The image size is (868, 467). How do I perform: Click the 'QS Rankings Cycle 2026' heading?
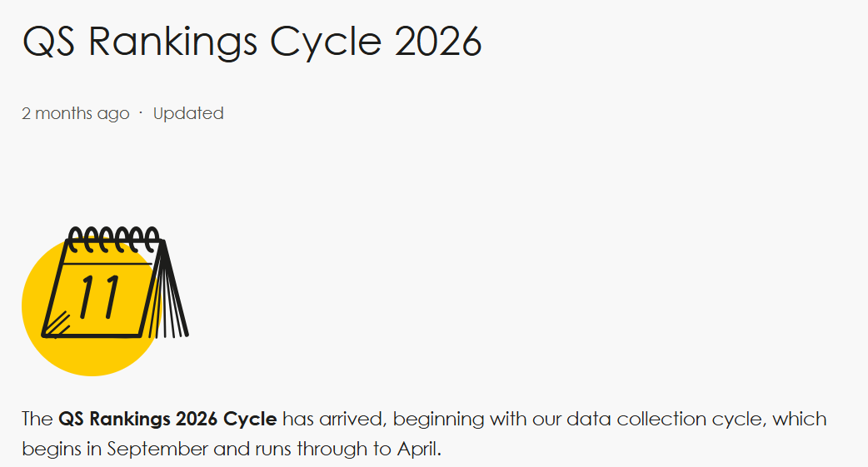[252, 42]
